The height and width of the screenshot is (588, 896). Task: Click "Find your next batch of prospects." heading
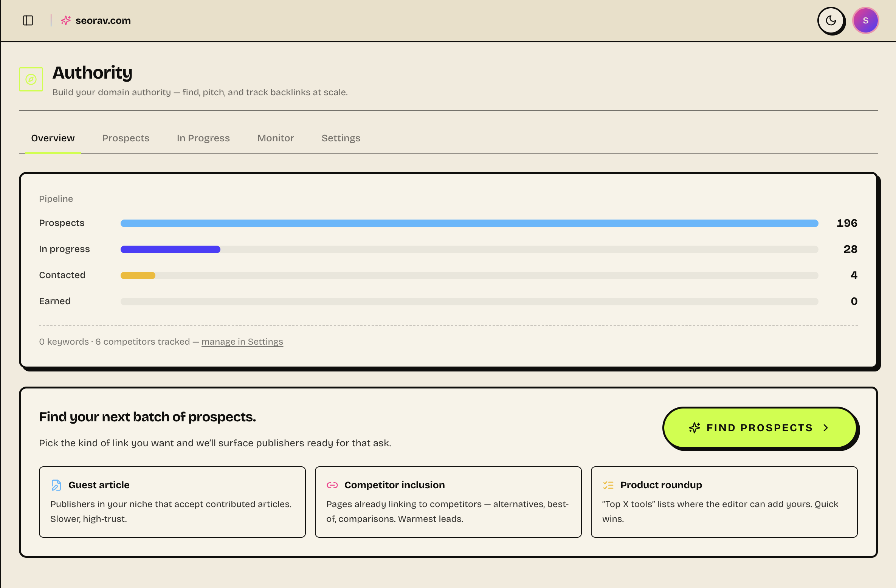(x=147, y=417)
